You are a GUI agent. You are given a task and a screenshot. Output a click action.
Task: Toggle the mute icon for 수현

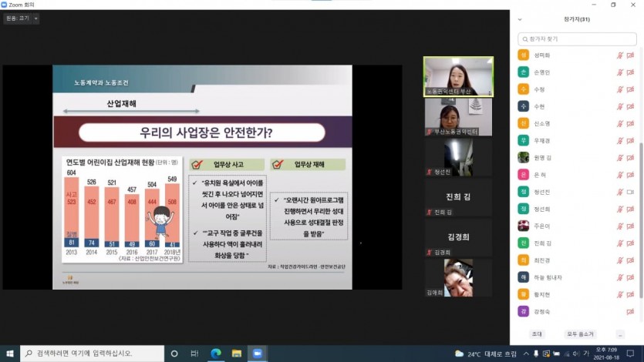coord(620,106)
